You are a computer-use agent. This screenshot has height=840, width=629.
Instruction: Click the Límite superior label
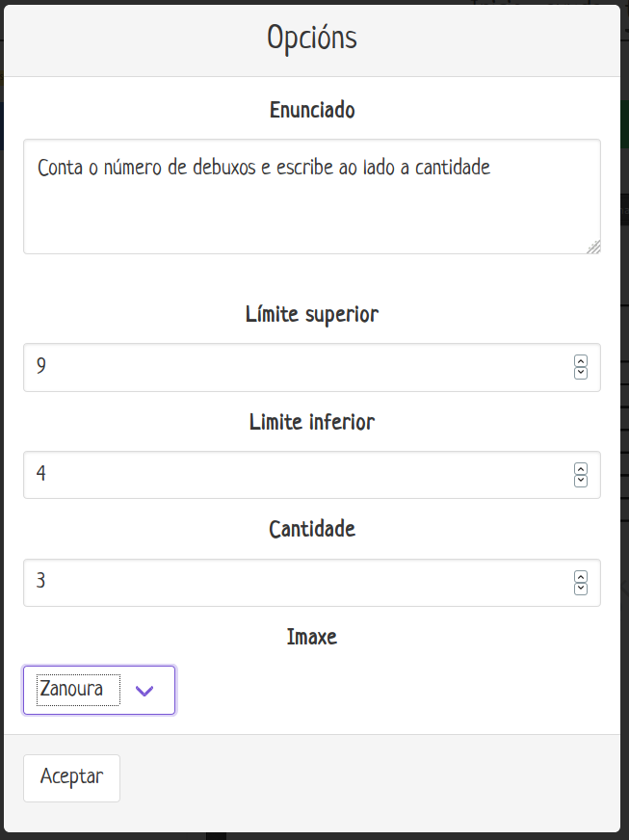click(312, 314)
